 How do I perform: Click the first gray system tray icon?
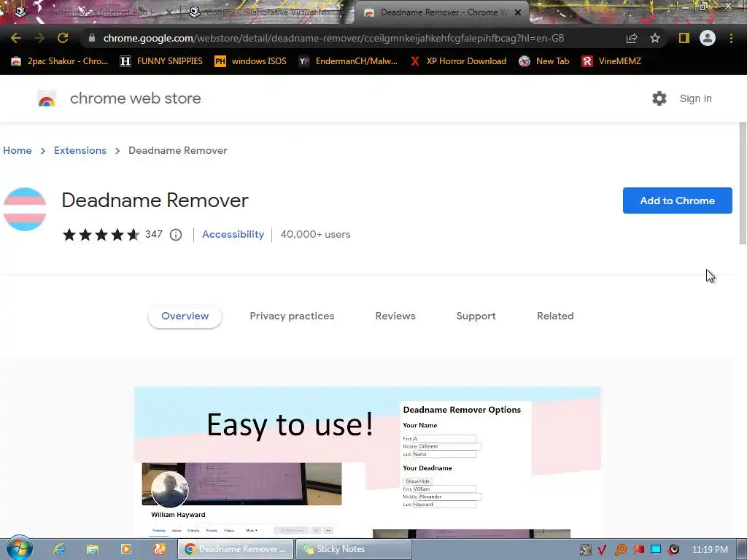(x=586, y=550)
